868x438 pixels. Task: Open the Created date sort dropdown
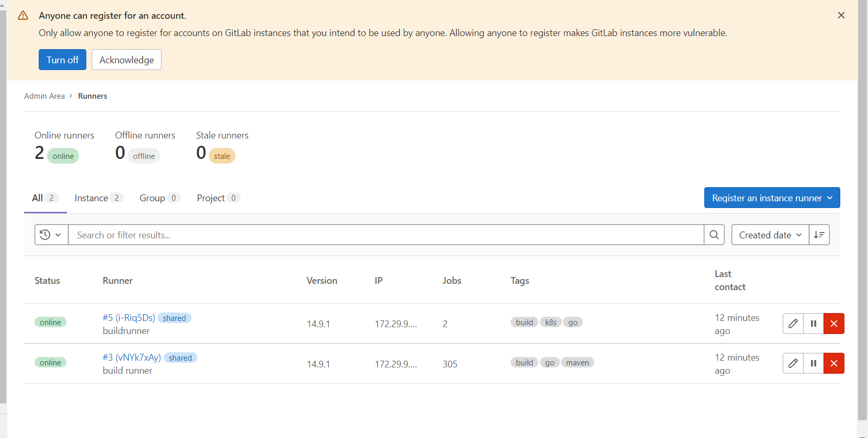(x=770, y=235)
